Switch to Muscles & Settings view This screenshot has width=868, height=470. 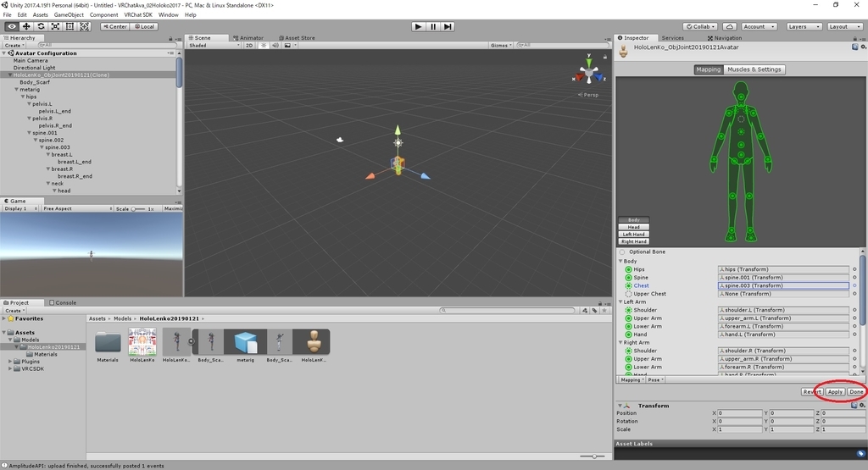click(x=754, y=69)
